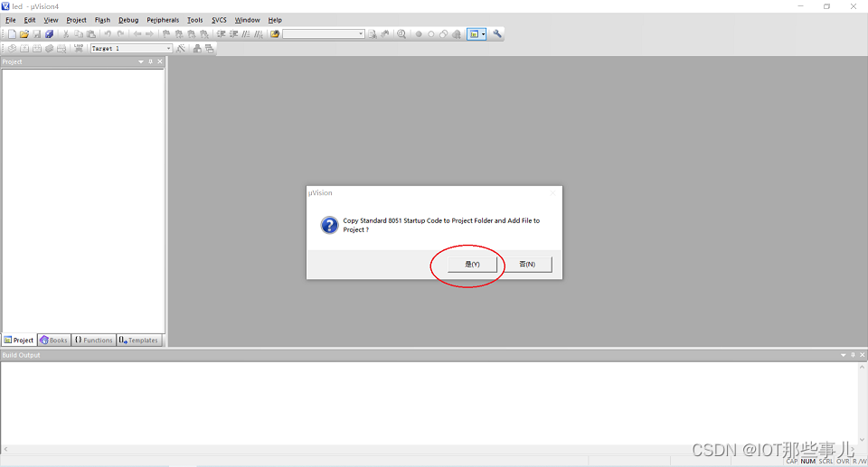
Task: Click the Enable/Disable Breakpoint hollow circle icon
Action: pyautogui.click(x=431, y=33)
